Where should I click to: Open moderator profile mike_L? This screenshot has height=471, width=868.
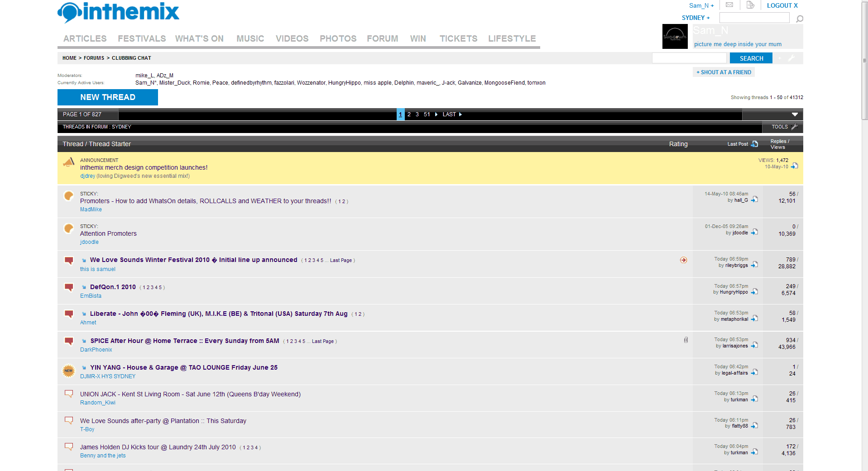click(x=144, y=76)
